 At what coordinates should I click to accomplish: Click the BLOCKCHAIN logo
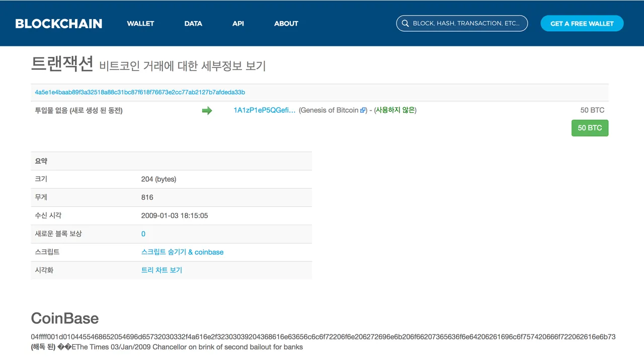tap(59, 24)
